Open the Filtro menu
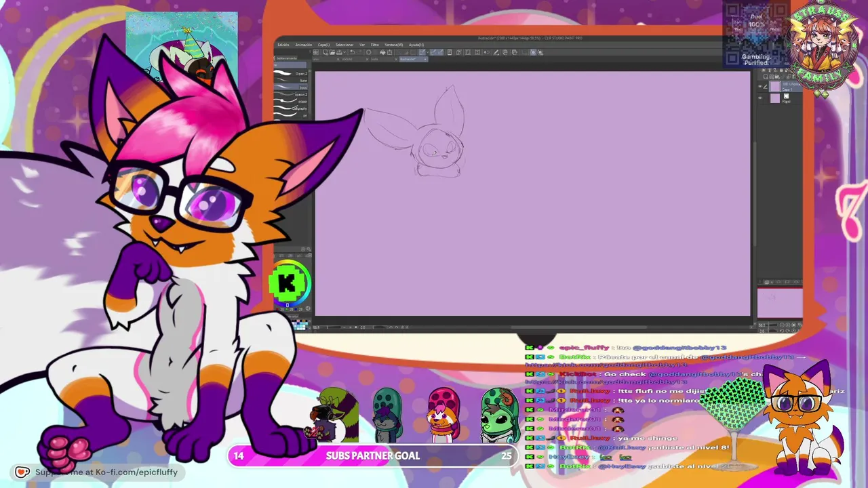The image size is (868, 488). point(375,45)
